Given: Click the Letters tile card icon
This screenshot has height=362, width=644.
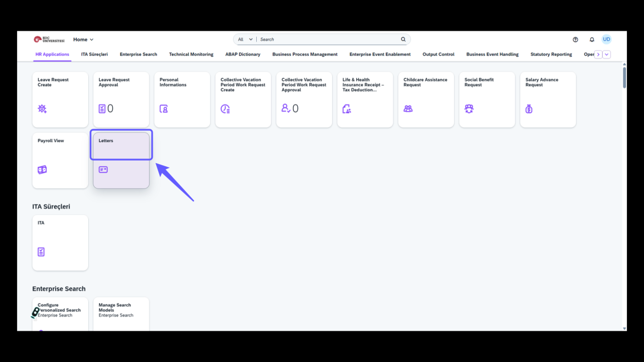Looking at the screenshot, I should [x=103, y=169].
